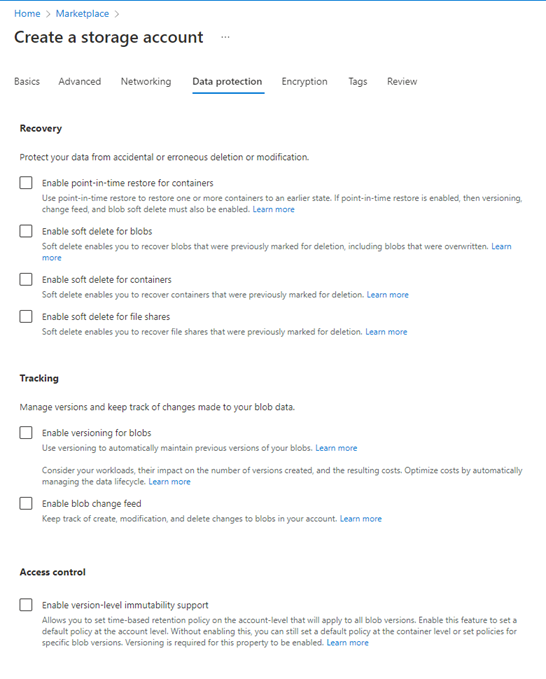Open Learn more for point-in-time restore
546x679 pixels.
click(273, 209)
